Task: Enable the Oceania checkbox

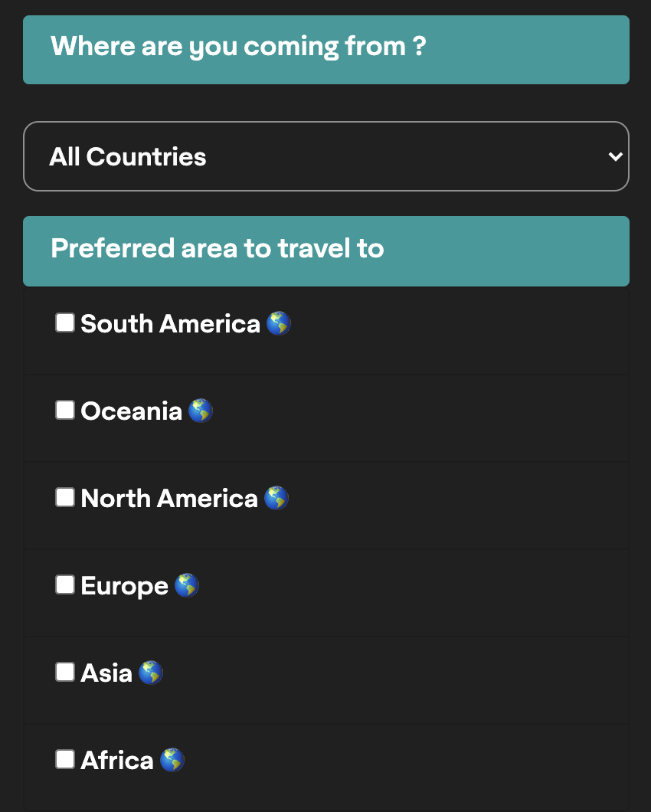Action: 65,410
